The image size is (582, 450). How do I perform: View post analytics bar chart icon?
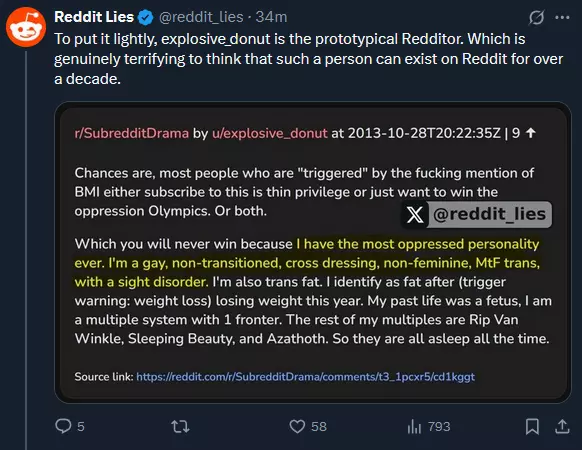[414, 426]
